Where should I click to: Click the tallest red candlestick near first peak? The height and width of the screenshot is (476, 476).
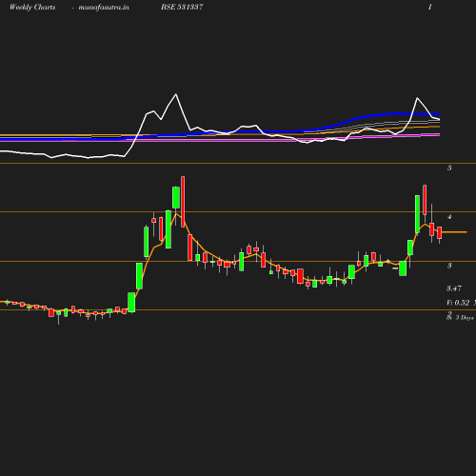point(183,202)
